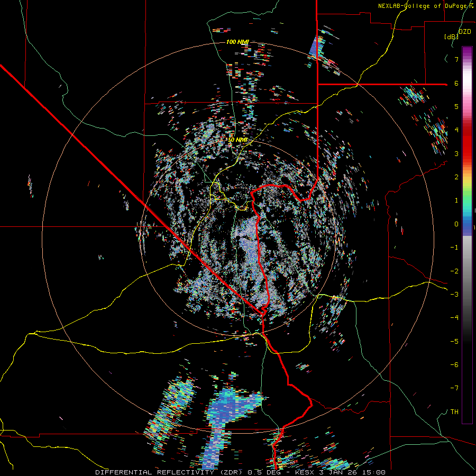Select the 3 value on the color scale
This screenshot has width=476, height=476.
(x=456, y=153)
